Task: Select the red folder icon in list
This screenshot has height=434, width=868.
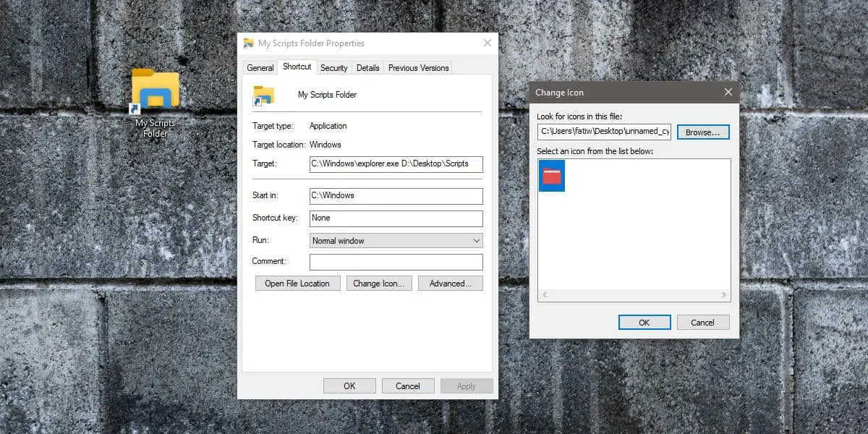Action: (552, 176)
